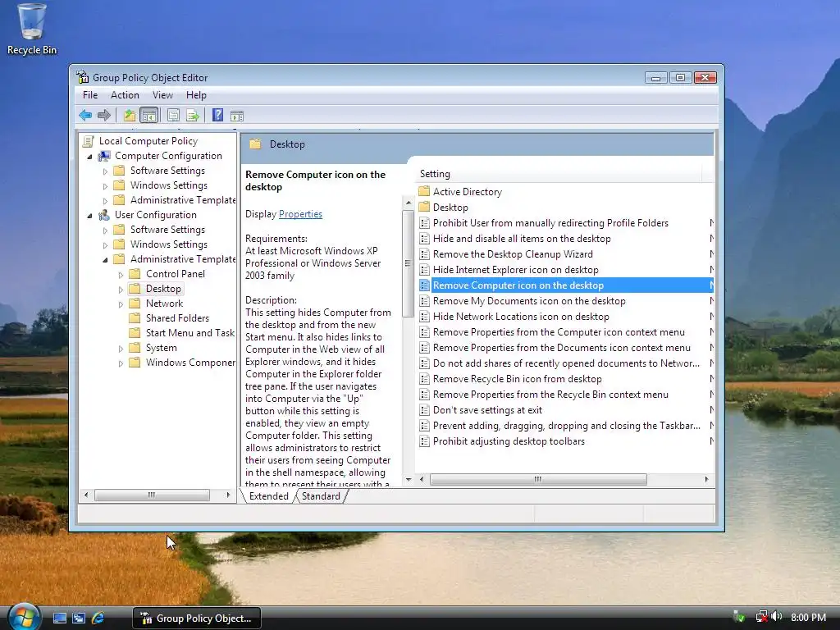Click the Computer Configuration node icon

point(104,156)
